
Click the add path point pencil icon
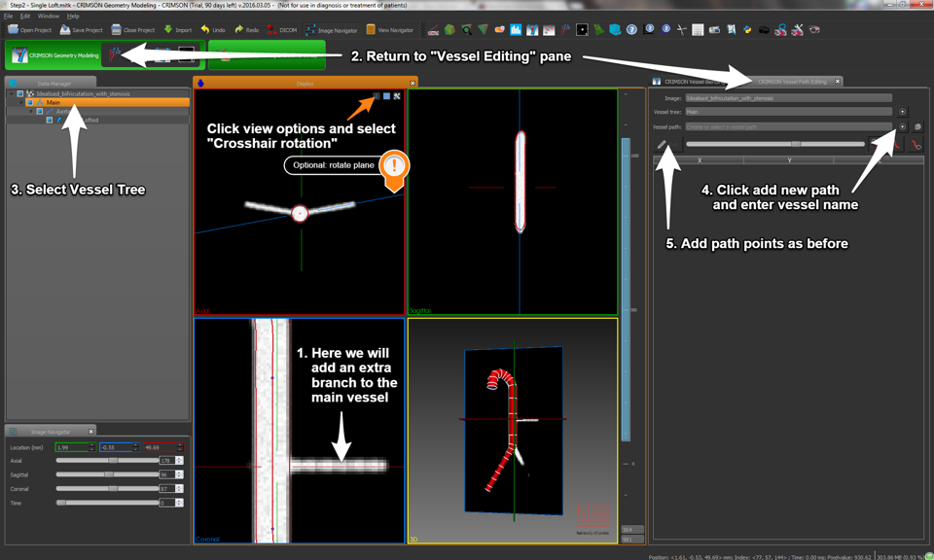[x=662, y=145]
